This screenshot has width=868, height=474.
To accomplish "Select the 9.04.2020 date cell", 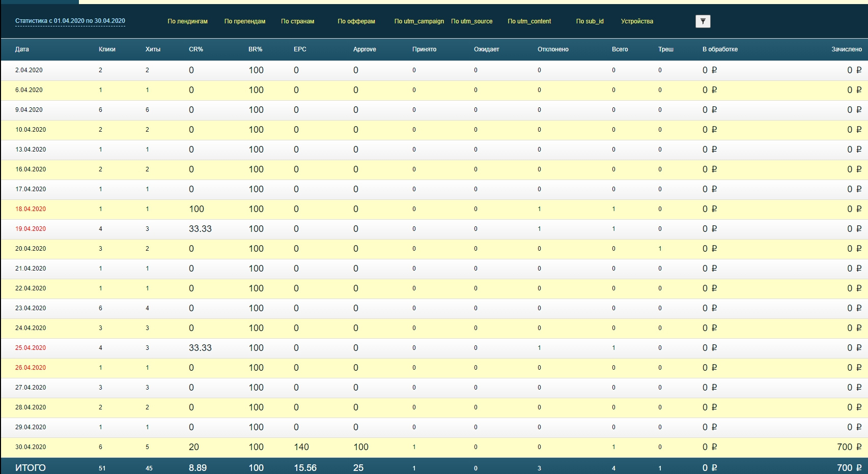I will pyautogui.click(x=29, y=110).
